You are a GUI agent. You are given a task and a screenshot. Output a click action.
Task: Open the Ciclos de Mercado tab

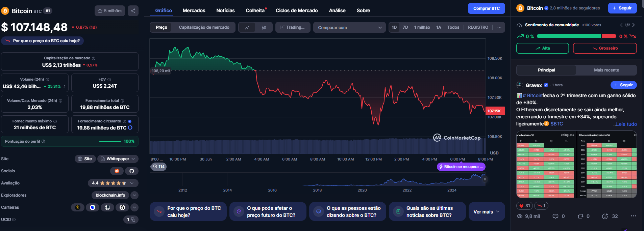(x=297, y=10)
